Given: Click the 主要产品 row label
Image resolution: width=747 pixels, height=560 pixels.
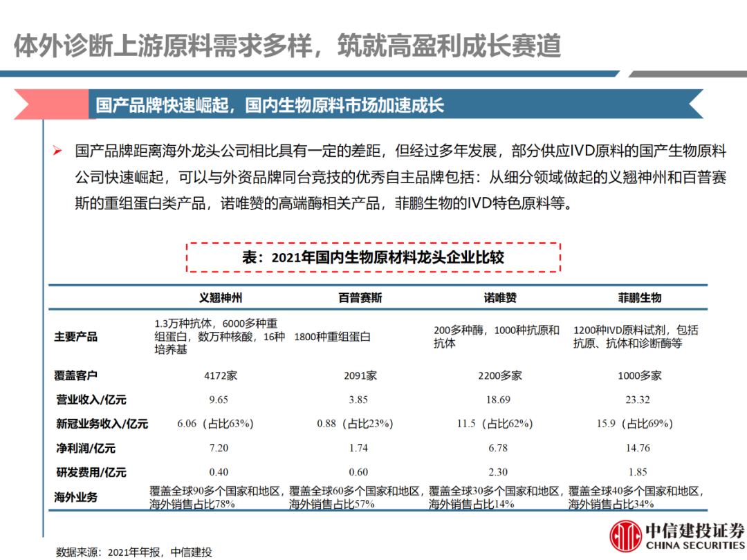Looking at the screenshot, I should tap(76, 337).
